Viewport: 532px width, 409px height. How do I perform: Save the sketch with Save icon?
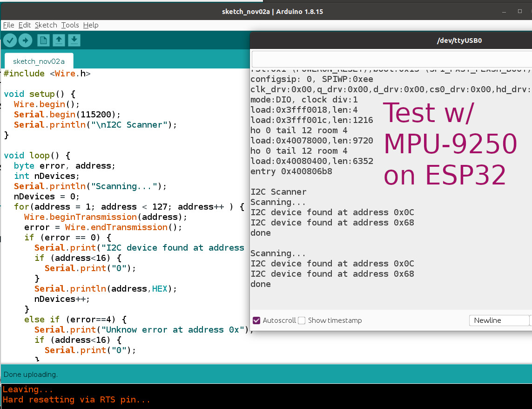(74, 41)
